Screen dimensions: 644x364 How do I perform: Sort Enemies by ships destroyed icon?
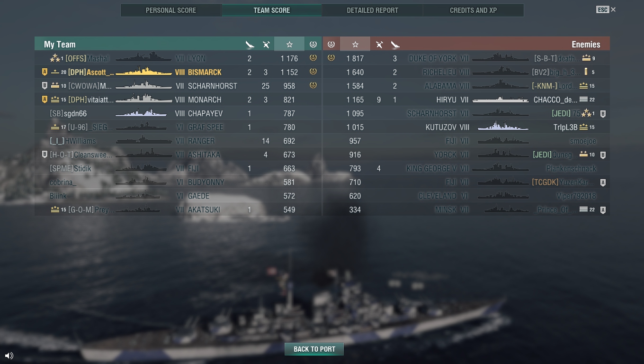tap(395, 45)
